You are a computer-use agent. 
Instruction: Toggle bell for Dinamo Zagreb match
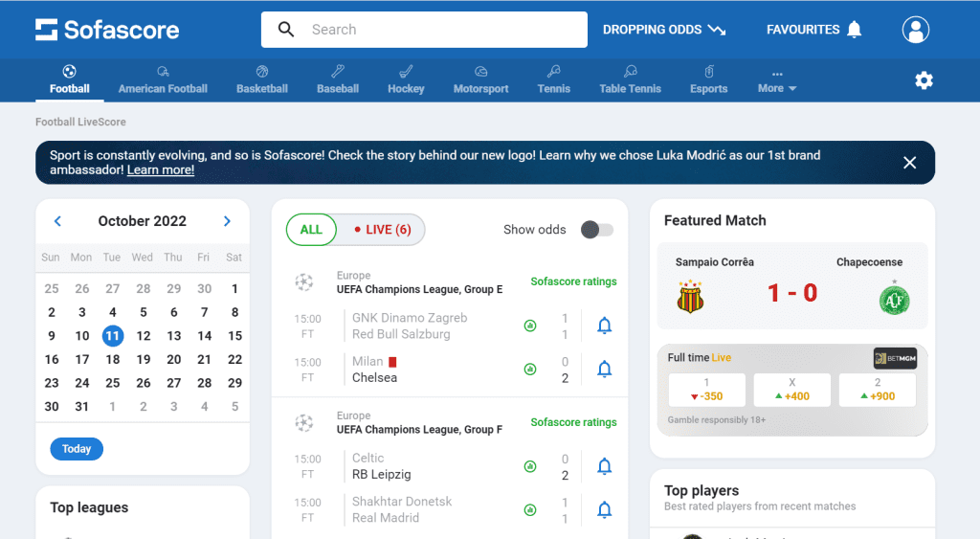(605, 326)
